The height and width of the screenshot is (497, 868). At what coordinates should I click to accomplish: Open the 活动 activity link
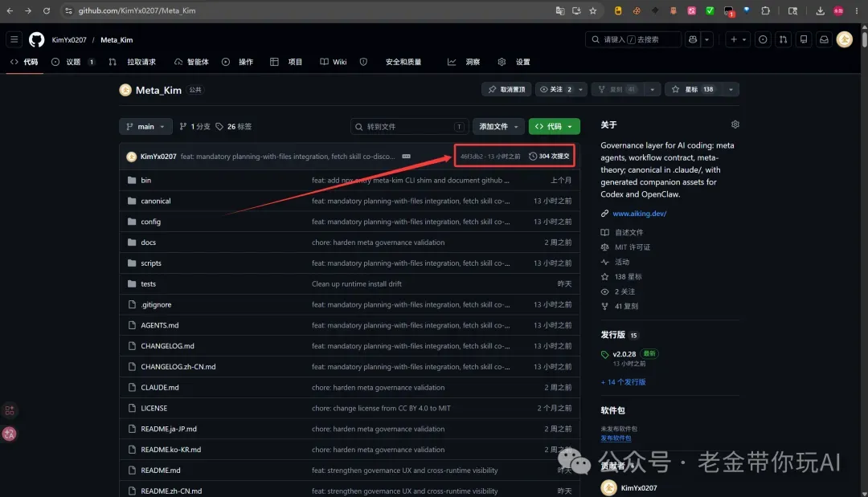[x=622, y=262]
